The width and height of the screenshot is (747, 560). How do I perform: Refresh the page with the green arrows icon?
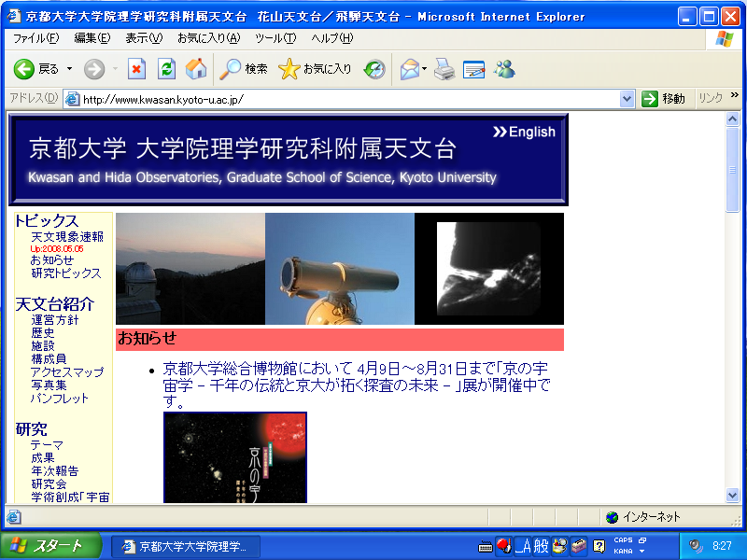click(166, 69)
